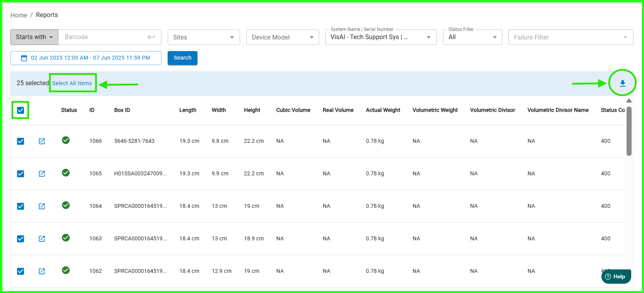Open the Status Filter dropdown
The image size is (644, 293).
[x=472, y=37]
